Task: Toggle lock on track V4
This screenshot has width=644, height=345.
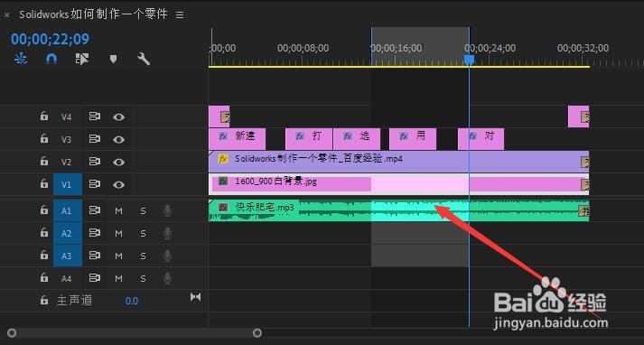Action: [x=44, y=117]
